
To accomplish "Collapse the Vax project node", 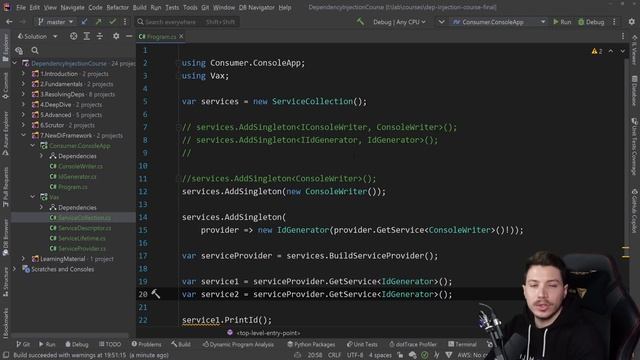I will pos(33,197).
